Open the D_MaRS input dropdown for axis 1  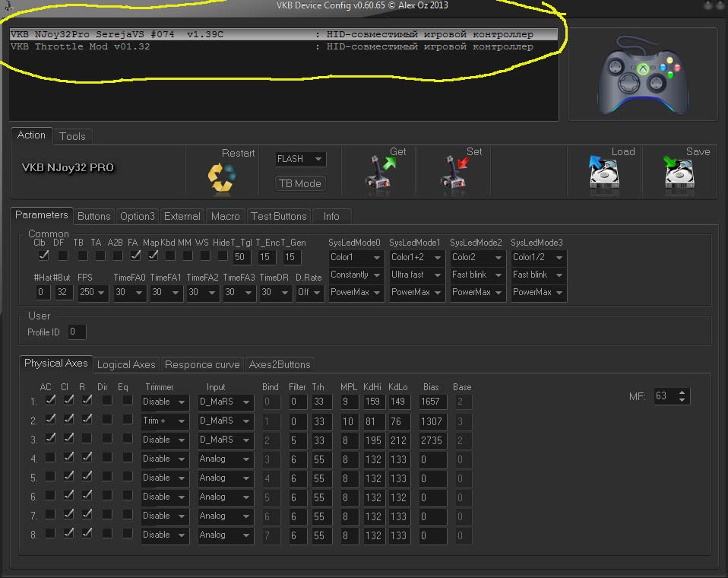tap(226, 402)
